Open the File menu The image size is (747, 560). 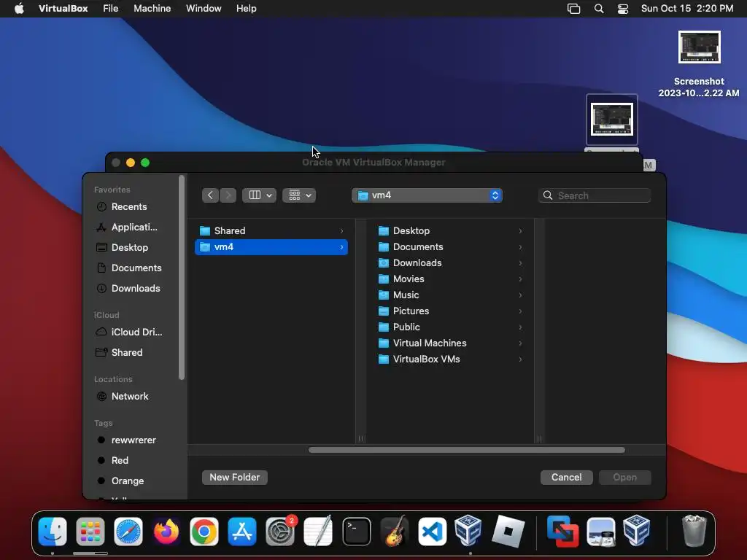111,9
